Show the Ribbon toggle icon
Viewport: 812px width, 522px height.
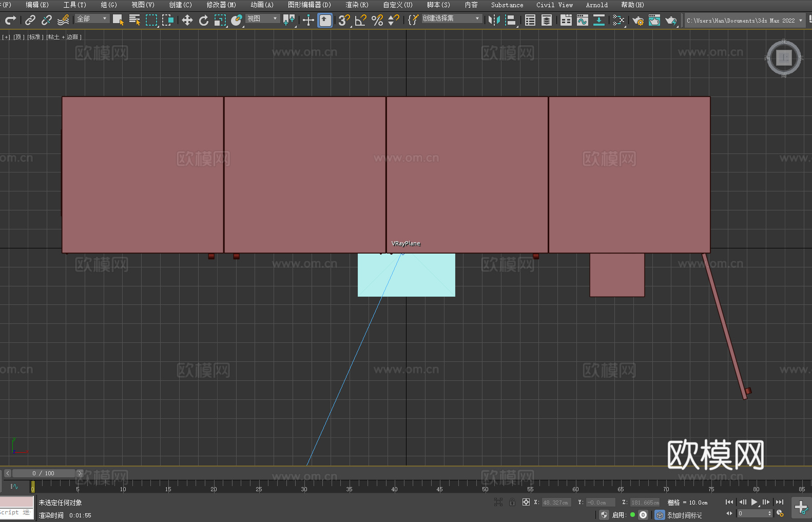[x=566, y=20]
